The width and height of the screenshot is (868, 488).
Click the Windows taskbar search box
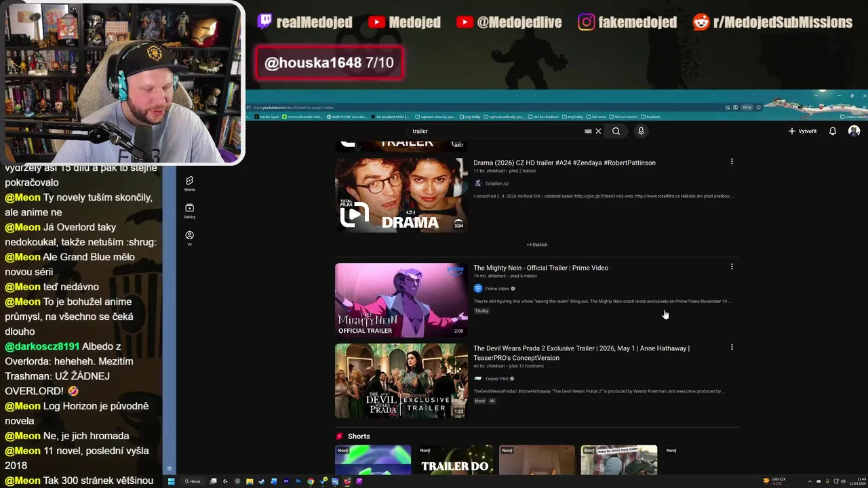click(193, 481)
